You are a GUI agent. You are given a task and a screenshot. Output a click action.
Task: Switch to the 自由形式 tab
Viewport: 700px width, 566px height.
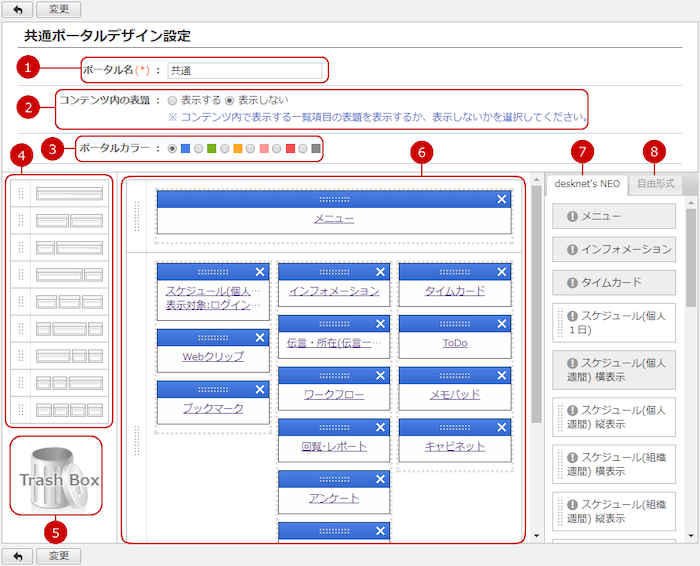[655, 184]
